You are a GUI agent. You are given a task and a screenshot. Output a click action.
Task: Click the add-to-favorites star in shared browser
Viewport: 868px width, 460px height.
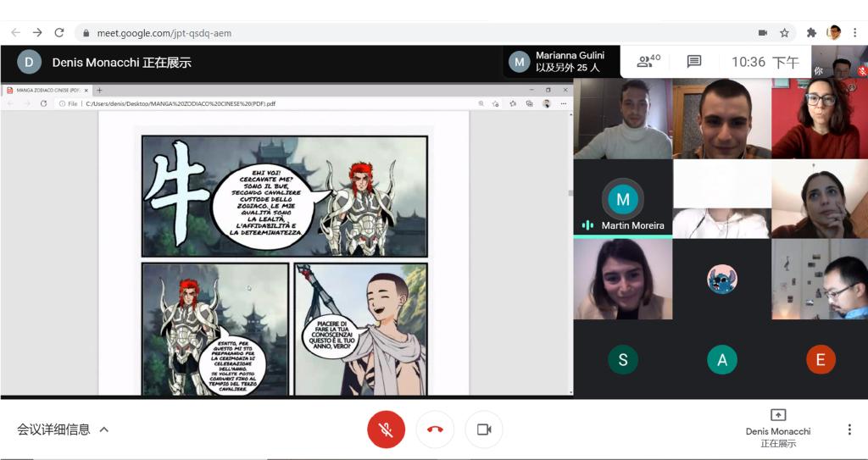(495, 103)
